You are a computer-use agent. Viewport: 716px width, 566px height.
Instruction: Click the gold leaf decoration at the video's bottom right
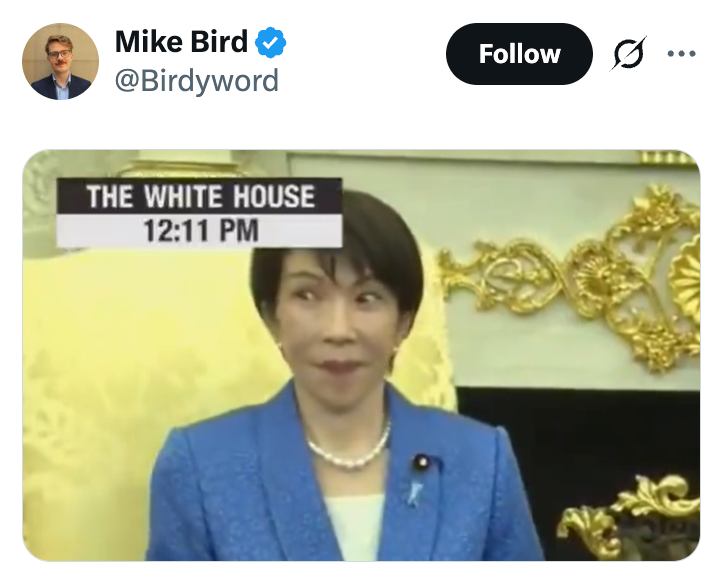[630, 516]
